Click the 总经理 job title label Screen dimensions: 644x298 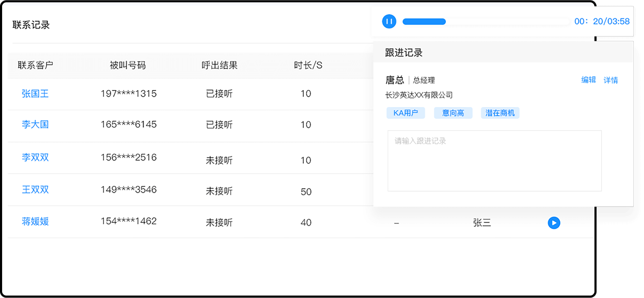tap(424, 80)
